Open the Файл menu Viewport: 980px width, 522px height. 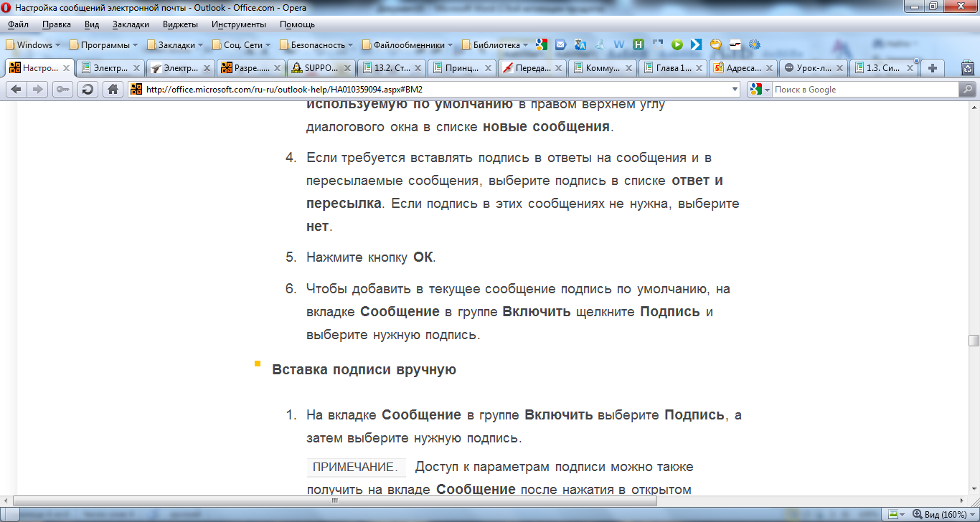point(18,24)
